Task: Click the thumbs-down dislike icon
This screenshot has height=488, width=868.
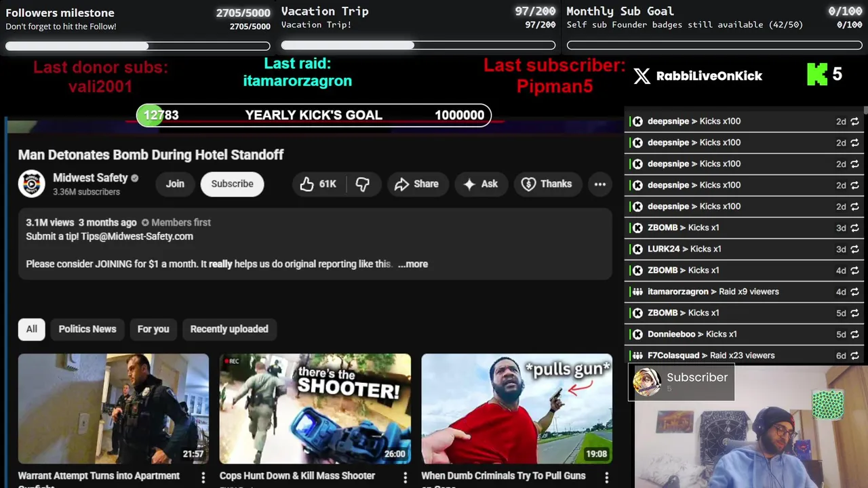Action: point(363,184)
